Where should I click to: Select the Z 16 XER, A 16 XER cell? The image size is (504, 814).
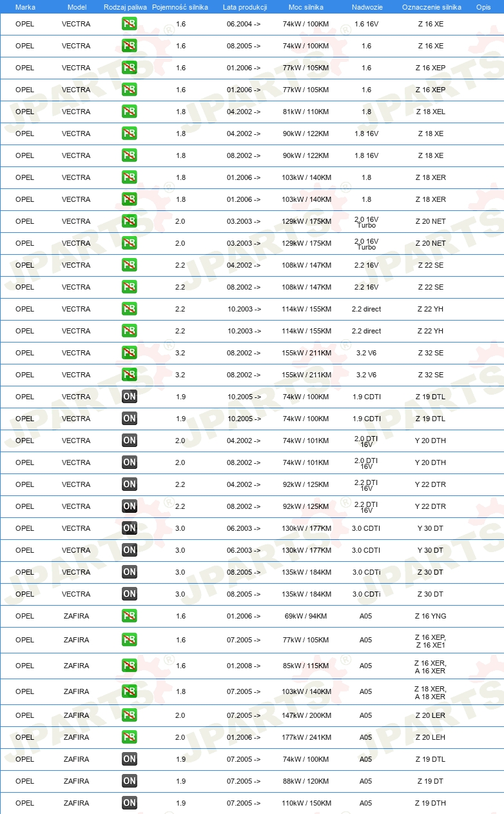coord(431,666)
